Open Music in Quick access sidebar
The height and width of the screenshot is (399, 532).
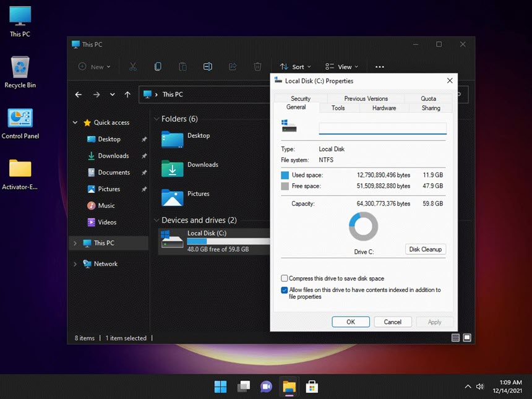point(101,205)
